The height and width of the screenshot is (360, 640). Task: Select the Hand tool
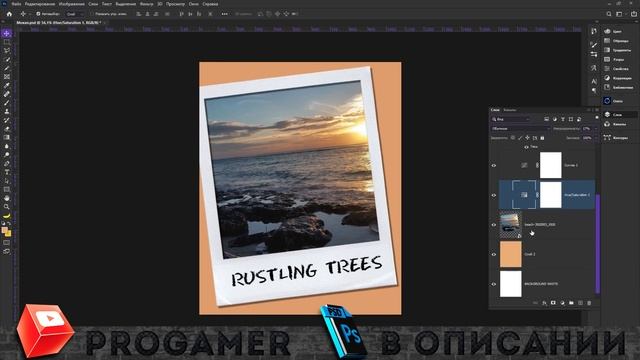[x=7, y=198]
